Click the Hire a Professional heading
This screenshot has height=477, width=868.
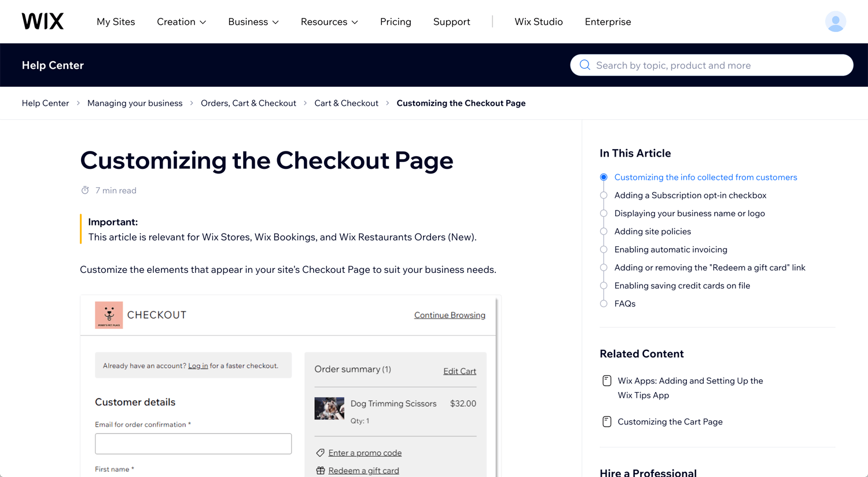[648, 472]
